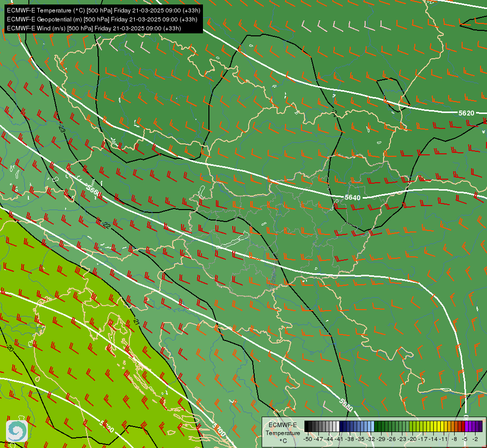
Task: Click the -26 legend scale value
Action: (391, 439)
